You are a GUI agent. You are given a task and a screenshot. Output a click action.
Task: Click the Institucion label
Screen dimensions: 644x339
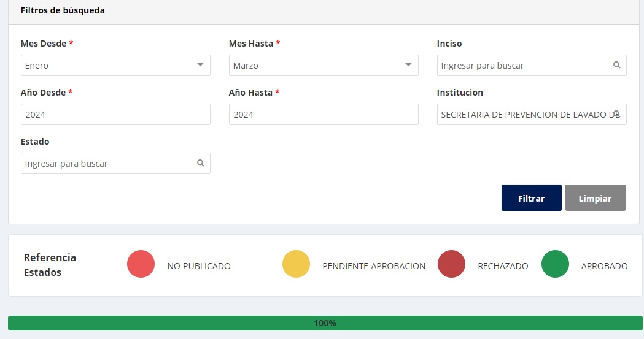pos(460,93)
